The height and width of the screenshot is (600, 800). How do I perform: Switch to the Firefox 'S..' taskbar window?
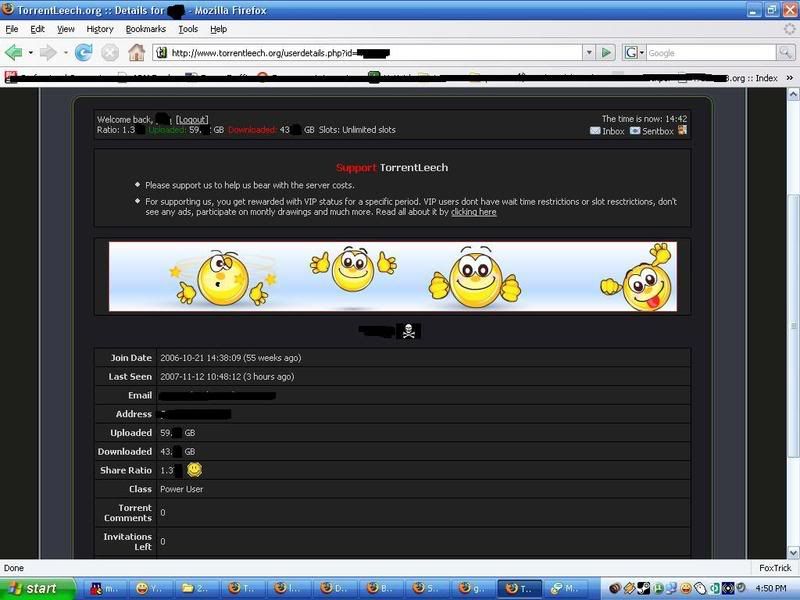427,588
